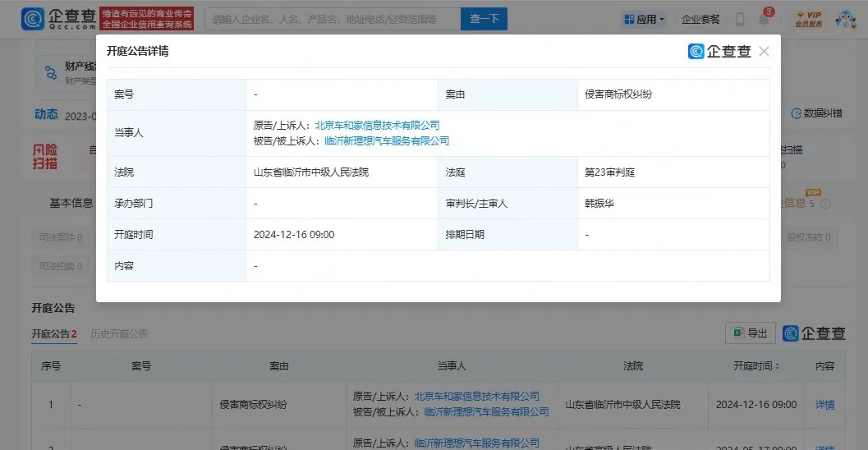Click the 动态 label
The width and height of the screenshot is (868, 450).
pos(46,114)
